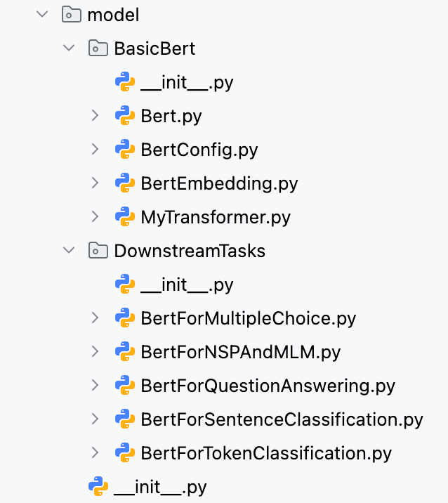The width and height of the screenshot is (448, 503).
Task: Click the Python icon beside BertConfig.py
Action: (125, 149)
